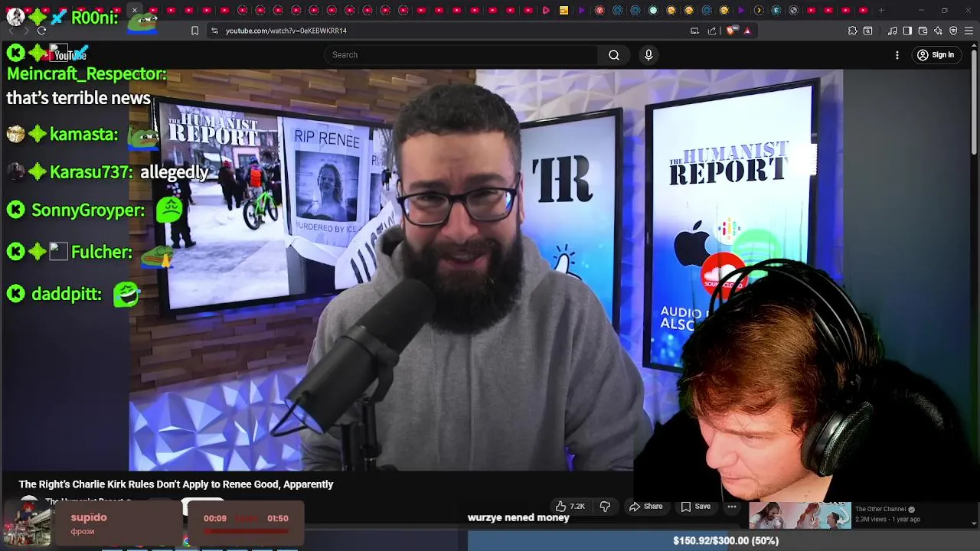The width and height of the screenshot is (980, 551).
Task: Open site settings icon beside the URL
Action: pos(214,31)
